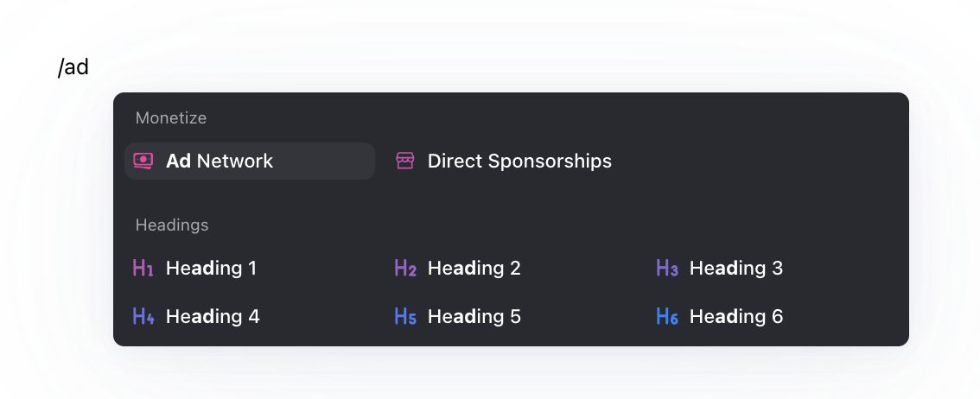This screenshot has width=980, height=399.
Task: Select the Heading 3 option
Action: [735, 269]
